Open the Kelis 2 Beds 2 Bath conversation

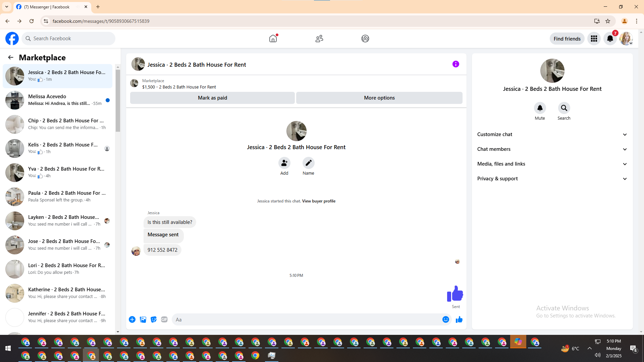point(58,148)
